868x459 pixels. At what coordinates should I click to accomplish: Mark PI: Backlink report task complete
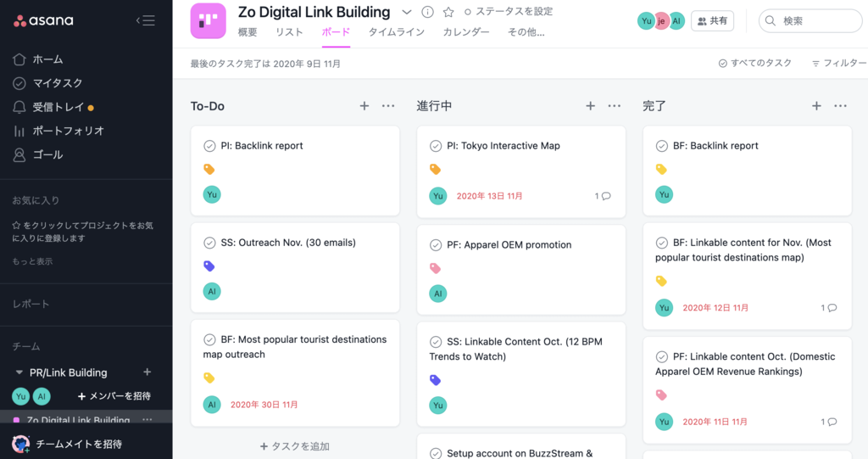pyautogui.click(x=209, y=146)
